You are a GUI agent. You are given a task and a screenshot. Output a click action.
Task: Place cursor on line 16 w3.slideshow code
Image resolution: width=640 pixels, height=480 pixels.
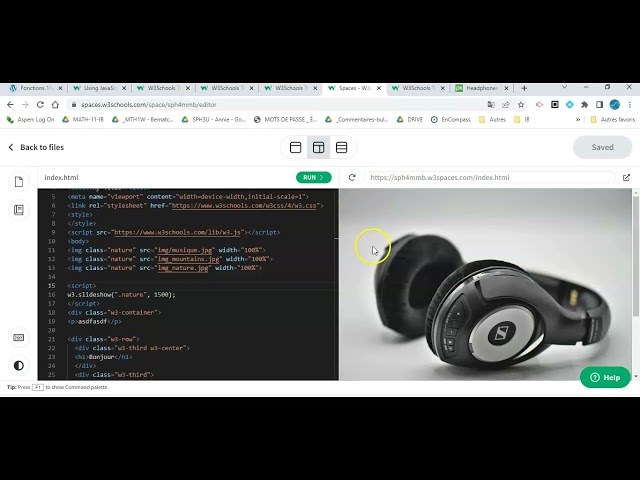pos(121,295)
